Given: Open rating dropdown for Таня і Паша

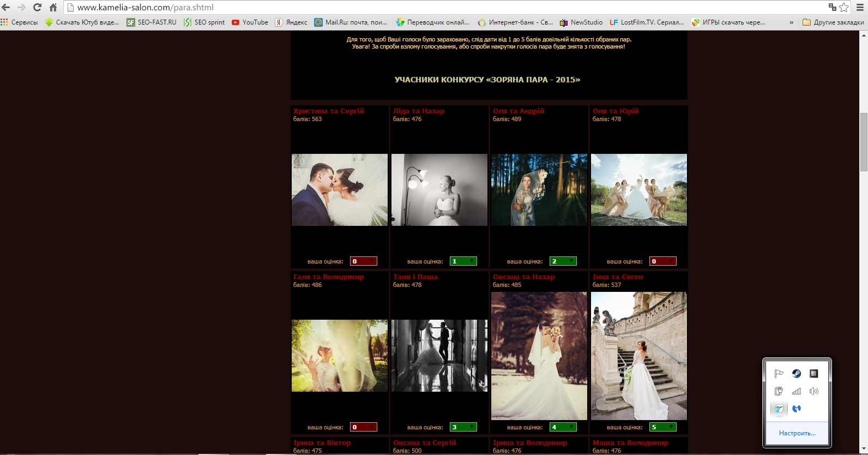Looking at the screenshot, I should tap(463, 427).
